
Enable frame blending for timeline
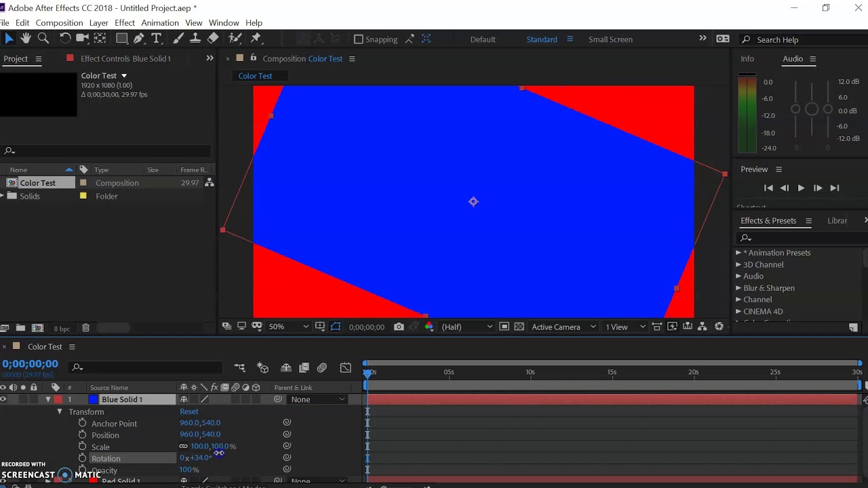(304, 367)
